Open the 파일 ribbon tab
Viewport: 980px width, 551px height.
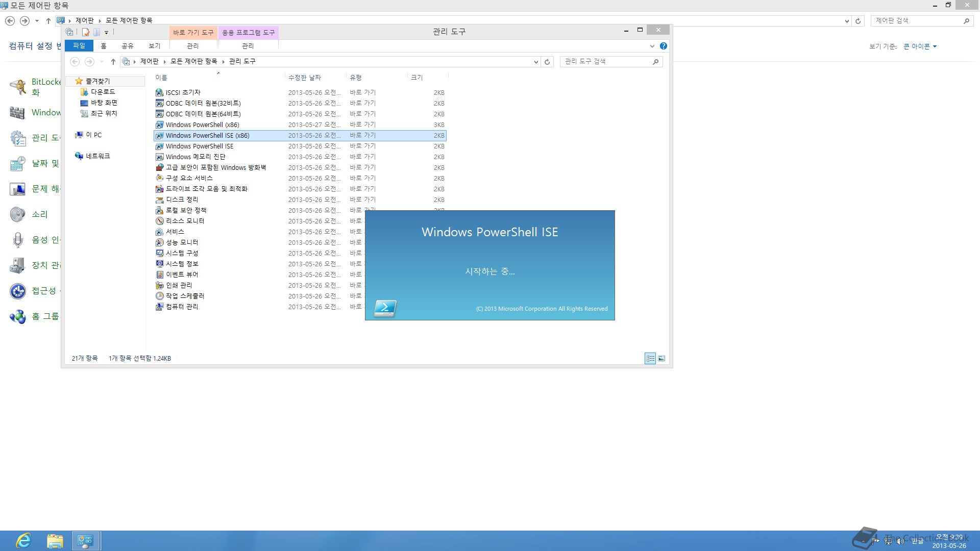pos(79,46)
